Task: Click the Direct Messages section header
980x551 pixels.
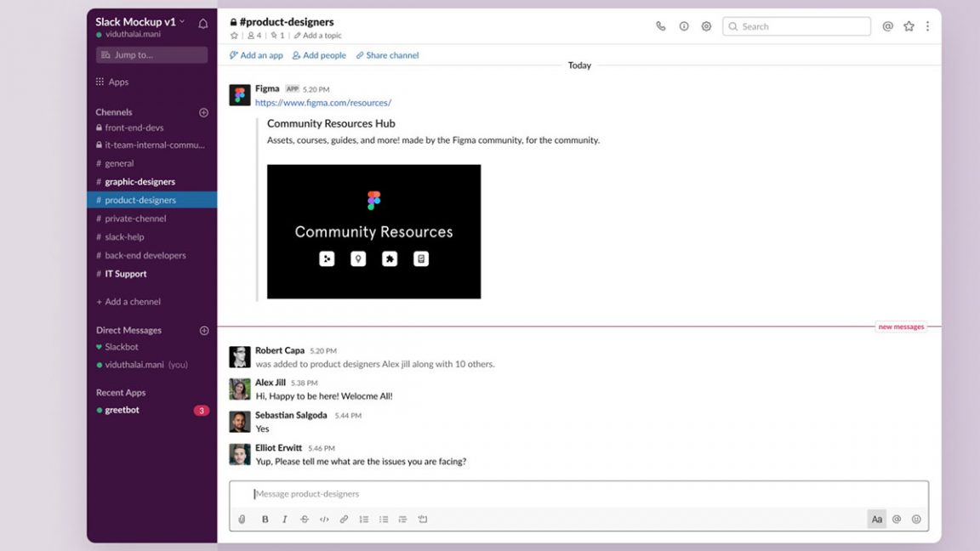Action: point(128,331)
